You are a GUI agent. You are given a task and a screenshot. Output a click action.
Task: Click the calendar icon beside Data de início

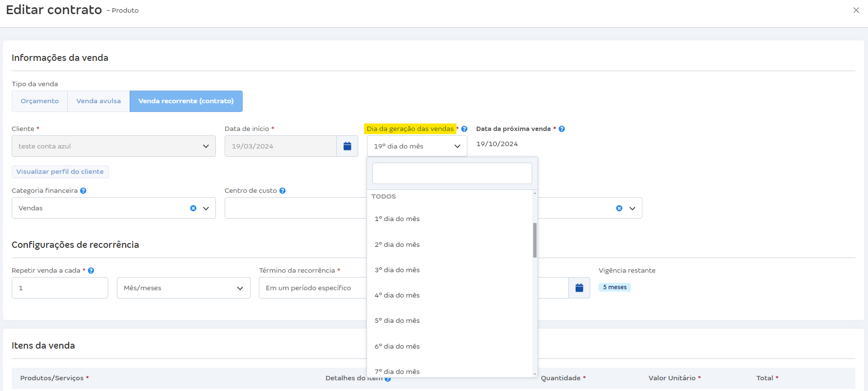pos(347,146)
